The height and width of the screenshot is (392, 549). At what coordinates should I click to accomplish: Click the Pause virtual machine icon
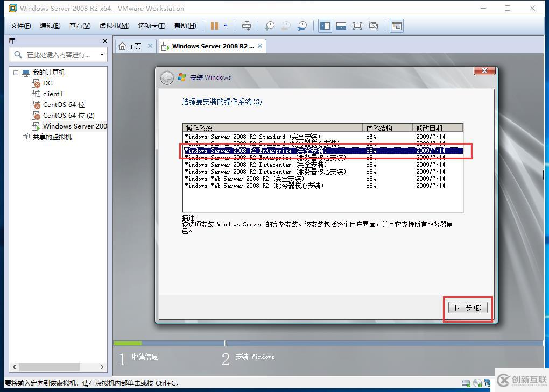tap(214, 25)
